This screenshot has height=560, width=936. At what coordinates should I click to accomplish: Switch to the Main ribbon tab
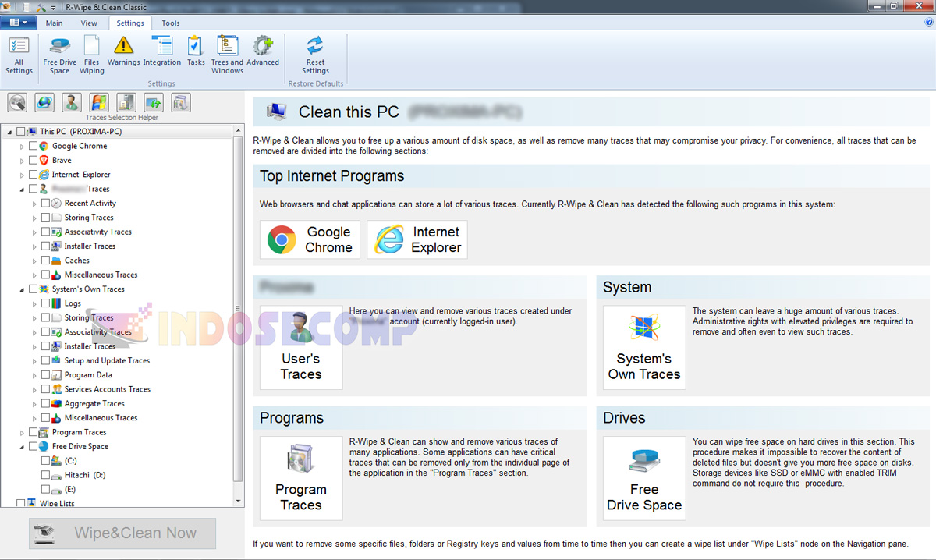54,23
